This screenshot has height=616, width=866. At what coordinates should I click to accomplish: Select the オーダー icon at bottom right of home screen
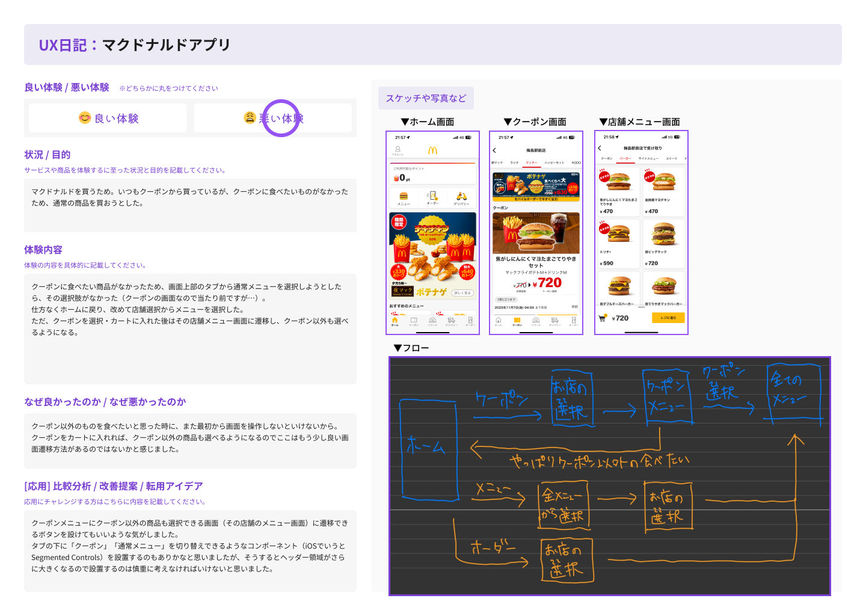click(x=470, y=320)
